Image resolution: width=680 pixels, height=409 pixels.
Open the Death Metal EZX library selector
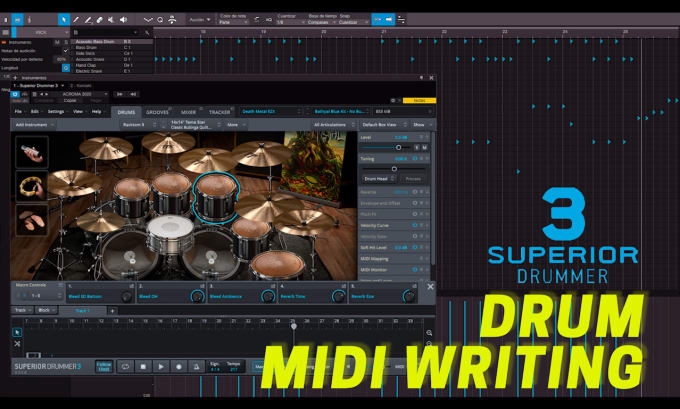[271, 111]
